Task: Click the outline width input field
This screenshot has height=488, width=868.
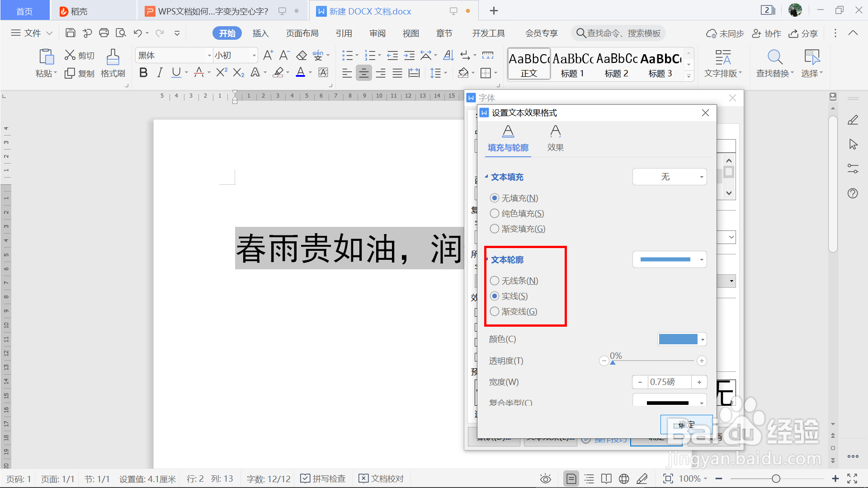Action: tap(669, 382)
